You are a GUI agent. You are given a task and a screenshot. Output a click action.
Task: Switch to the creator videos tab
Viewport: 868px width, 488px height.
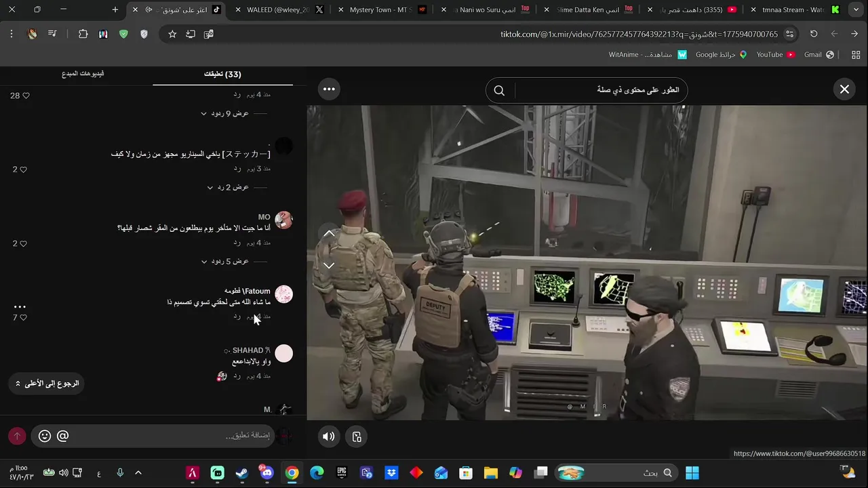(x=83, y=74)
